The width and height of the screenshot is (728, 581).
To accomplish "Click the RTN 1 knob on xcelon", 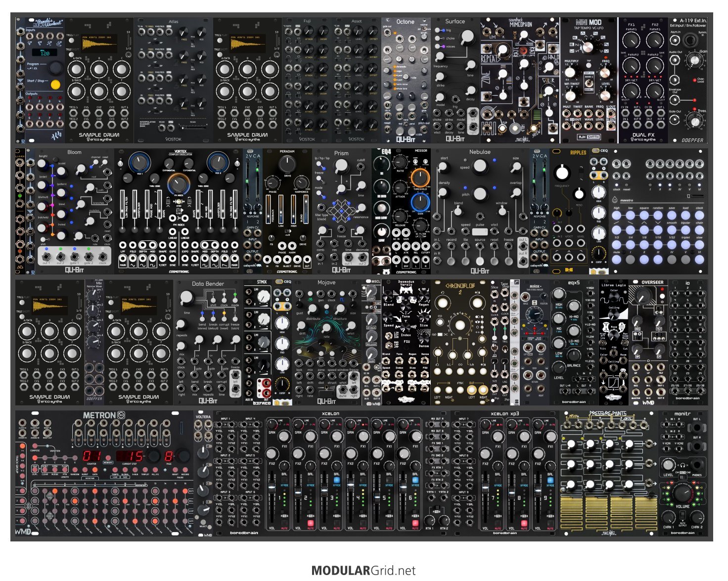I will tap(430, 520).
